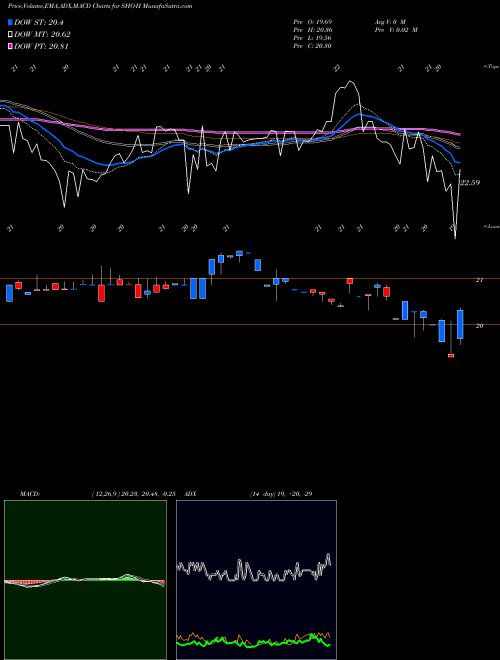Click the 'Pre C: 20.30' close value

coord(313,46)
